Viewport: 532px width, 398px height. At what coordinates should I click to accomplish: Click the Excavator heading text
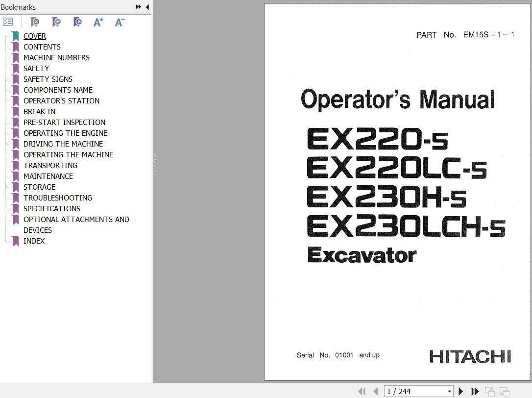[x=362, y=255]
